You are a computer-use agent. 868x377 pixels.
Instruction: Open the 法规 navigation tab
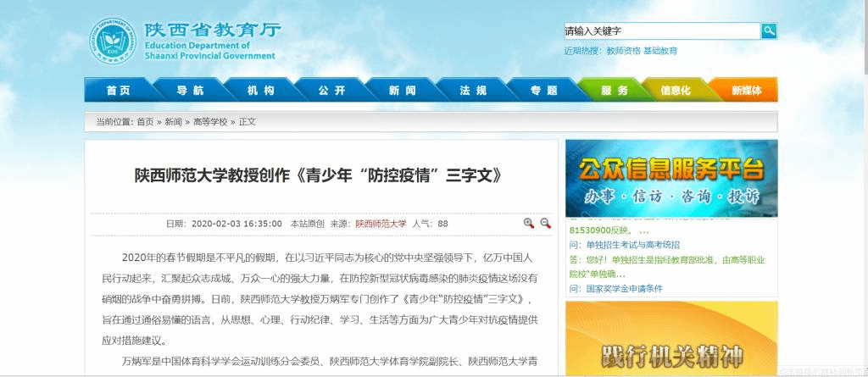pyautogui.click(x=473, y=91)
